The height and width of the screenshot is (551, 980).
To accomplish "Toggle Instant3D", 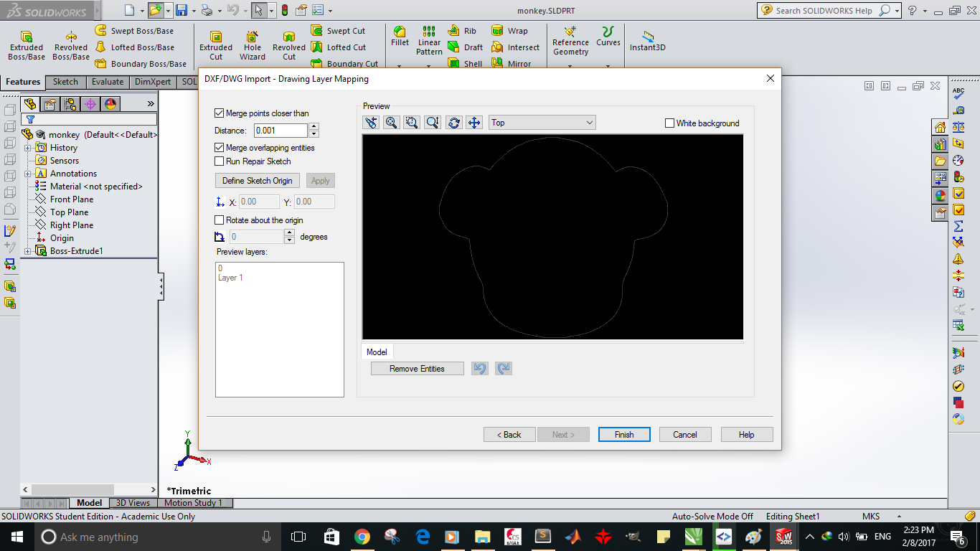I will click(648, 41).
